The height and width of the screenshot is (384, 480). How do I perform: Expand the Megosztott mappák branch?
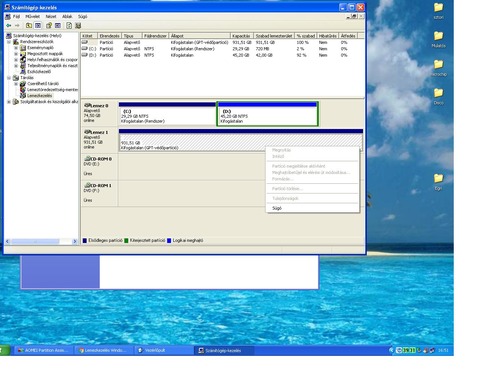pyautogui.click(x=16, y=54)
